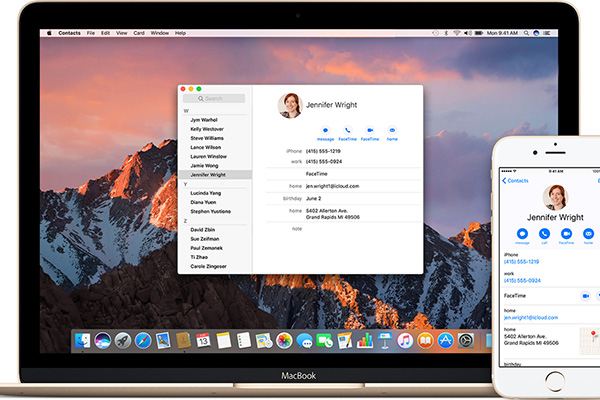Select Steve Williams in contacts list

(x=207, y=138)
